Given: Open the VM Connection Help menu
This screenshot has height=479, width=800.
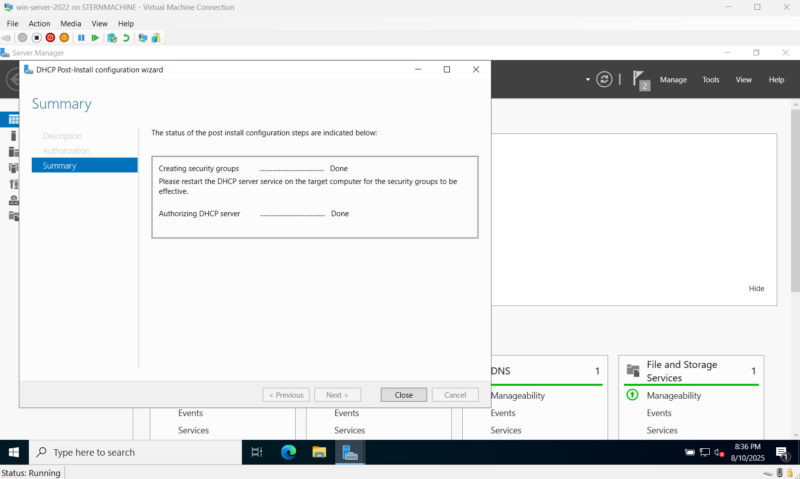Looking at the screenshot, I should pos(126,23).
